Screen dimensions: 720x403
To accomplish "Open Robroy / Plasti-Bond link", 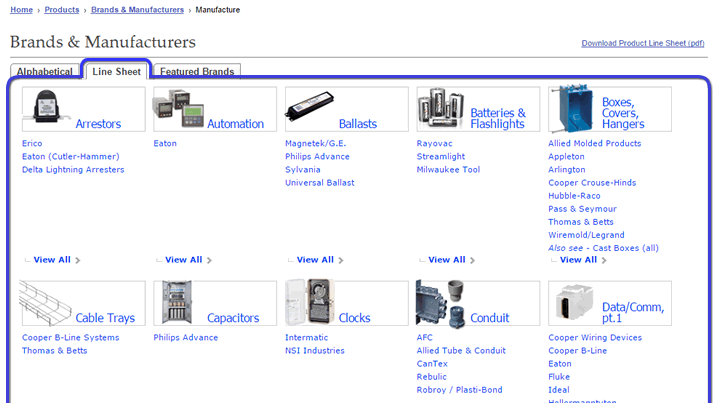I will click(x=459, y=390).
